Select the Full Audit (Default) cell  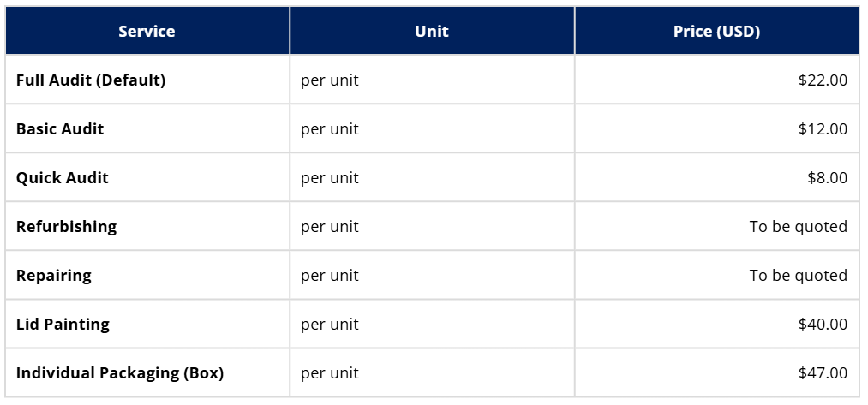[x=91, y=80]
